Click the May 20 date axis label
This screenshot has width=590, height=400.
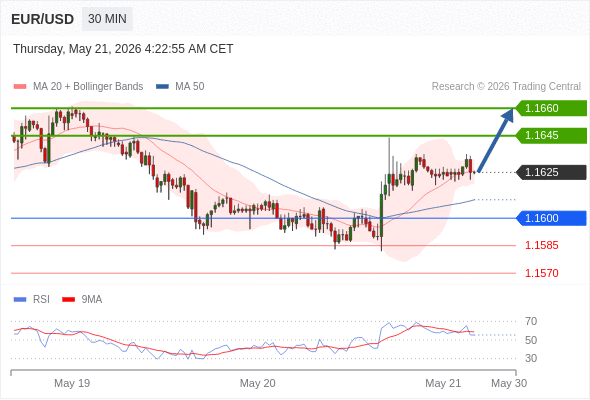[258, 383]
